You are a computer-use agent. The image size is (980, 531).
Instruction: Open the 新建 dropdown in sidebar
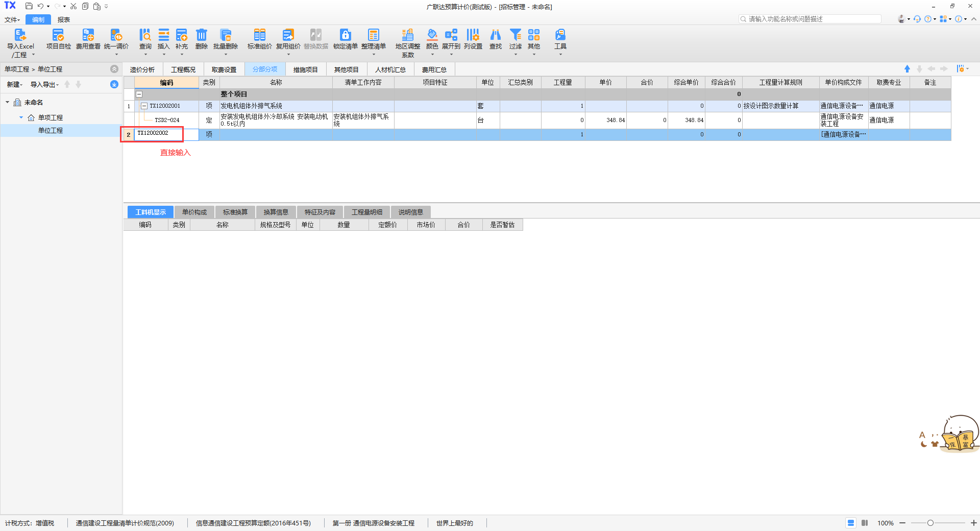pos(14,85)
